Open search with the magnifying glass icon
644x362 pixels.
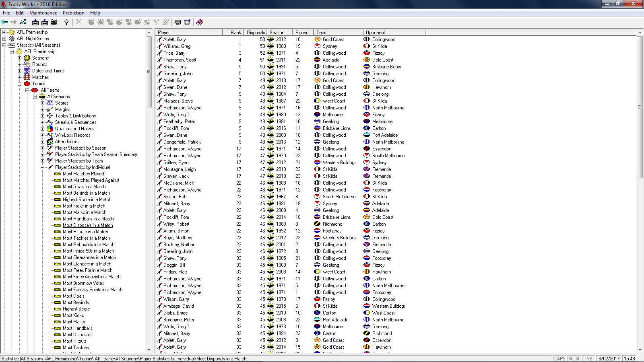click(x=66, y=22)
